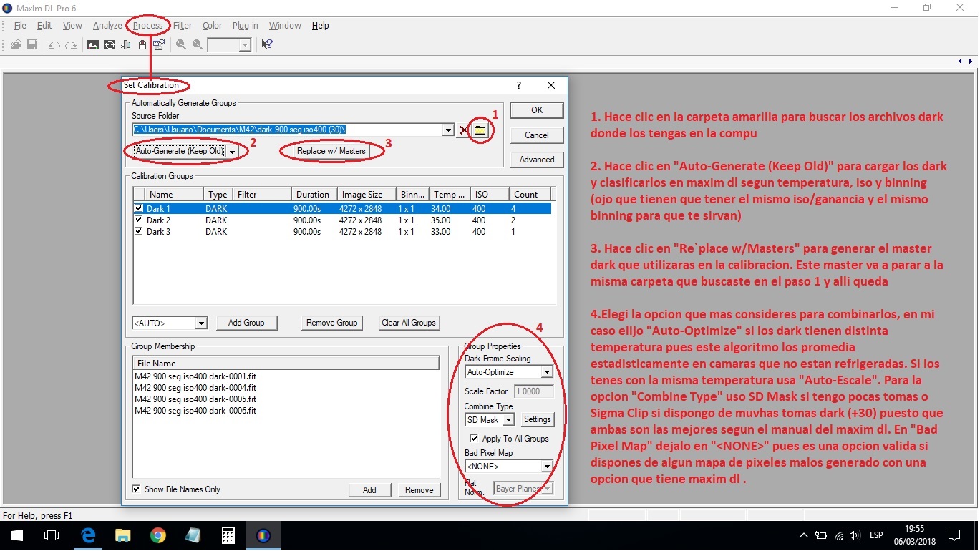Show hidden system tray icons chevron
The image size is (980, 551).
coord(804,535)
